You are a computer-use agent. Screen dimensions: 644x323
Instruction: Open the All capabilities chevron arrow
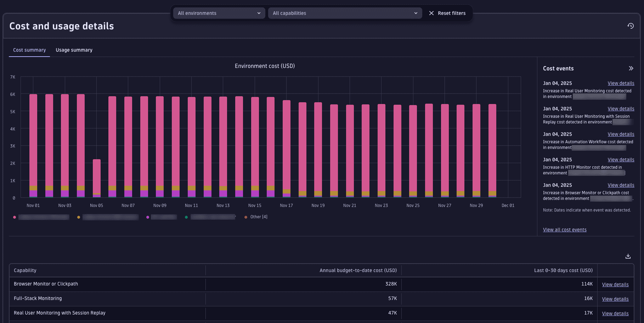(x=416, y=13)
